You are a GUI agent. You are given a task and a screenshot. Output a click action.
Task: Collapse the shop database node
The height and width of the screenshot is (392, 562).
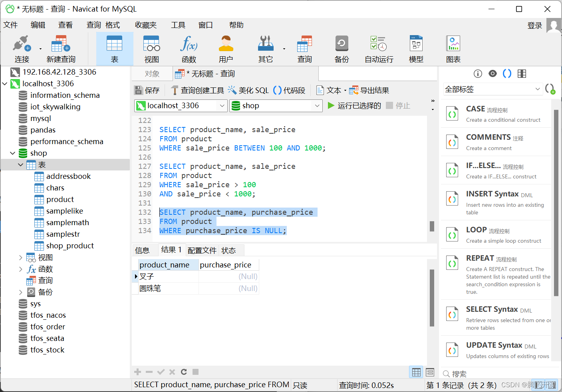pos(13,153)
